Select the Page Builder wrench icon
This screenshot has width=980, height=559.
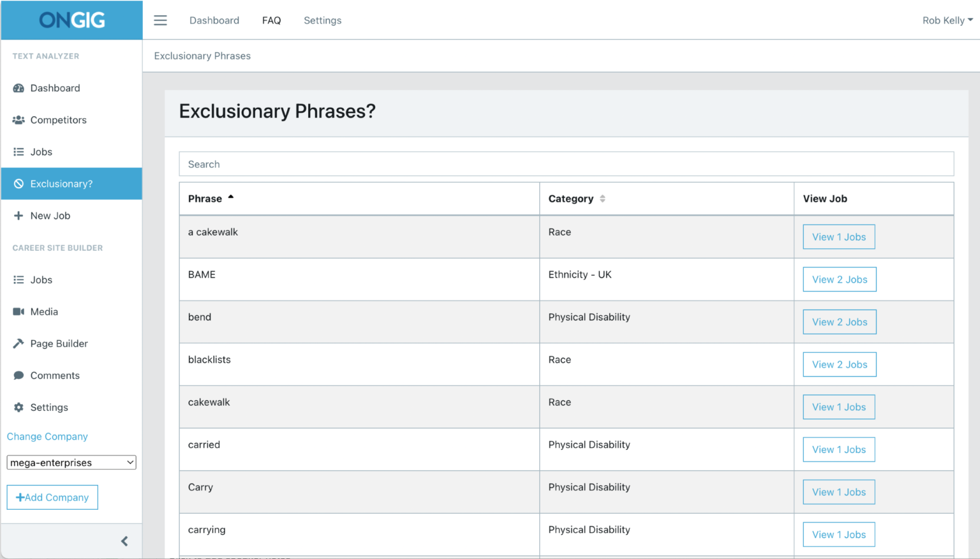[19, 343]
